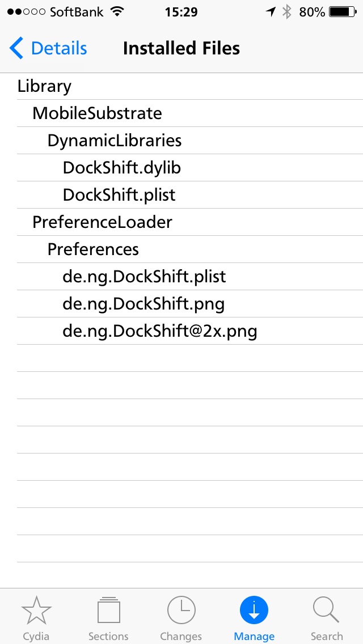Tap the battery indicator icon
363x644 pixels.
click(343, 12)
